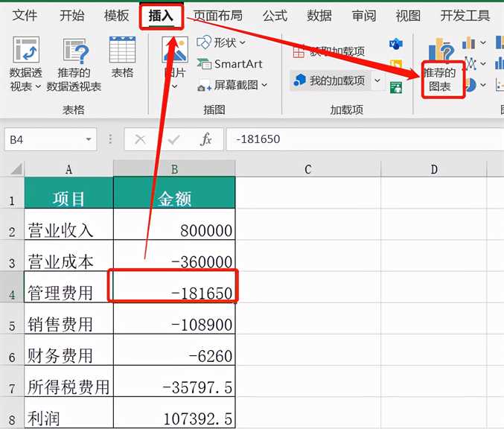Select column C header

point(307,169)
